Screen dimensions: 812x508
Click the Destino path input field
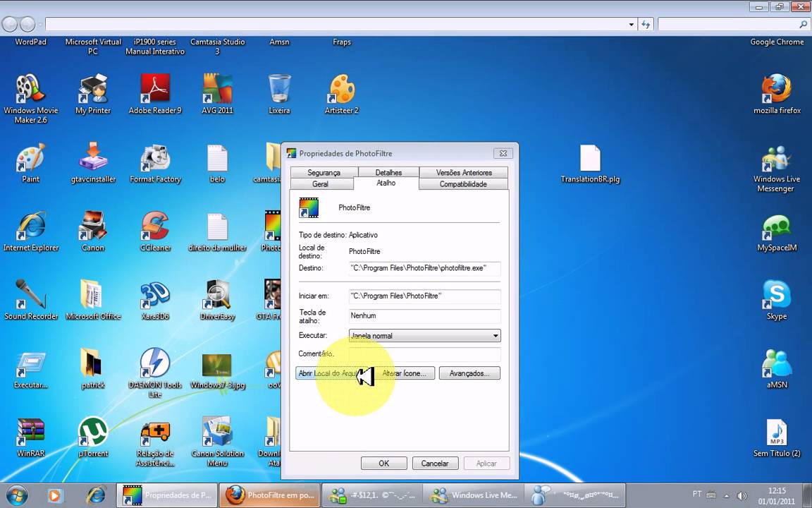point(424,268)
